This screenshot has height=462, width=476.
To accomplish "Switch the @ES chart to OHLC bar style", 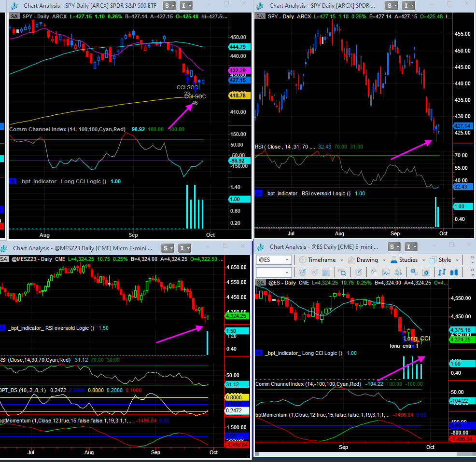I will tap(442, 272).
